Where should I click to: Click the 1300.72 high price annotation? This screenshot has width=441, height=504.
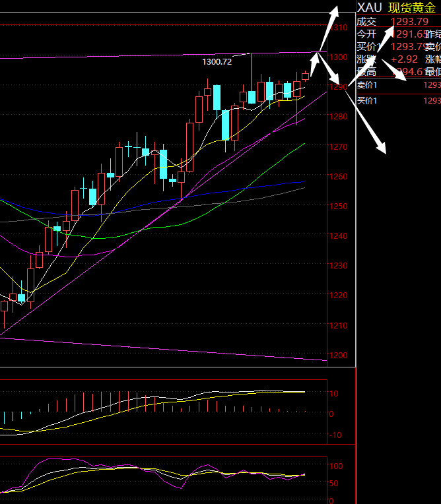pyautogui.click(x=217, y=62)
